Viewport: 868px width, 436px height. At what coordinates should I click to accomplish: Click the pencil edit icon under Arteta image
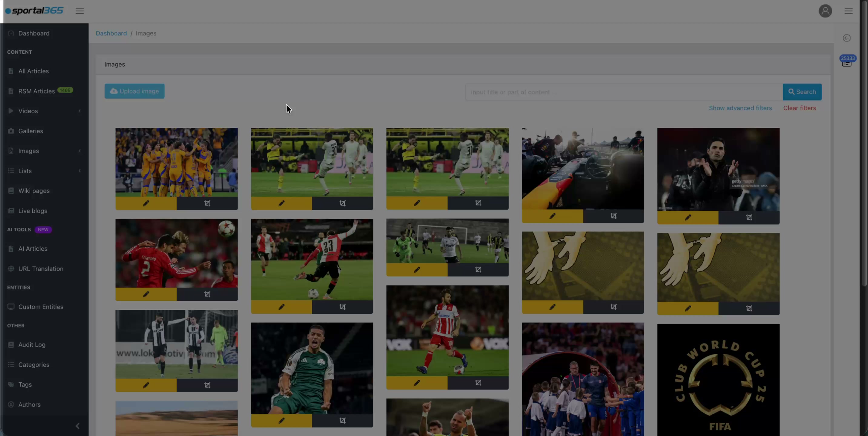click(x=687, y=218)
